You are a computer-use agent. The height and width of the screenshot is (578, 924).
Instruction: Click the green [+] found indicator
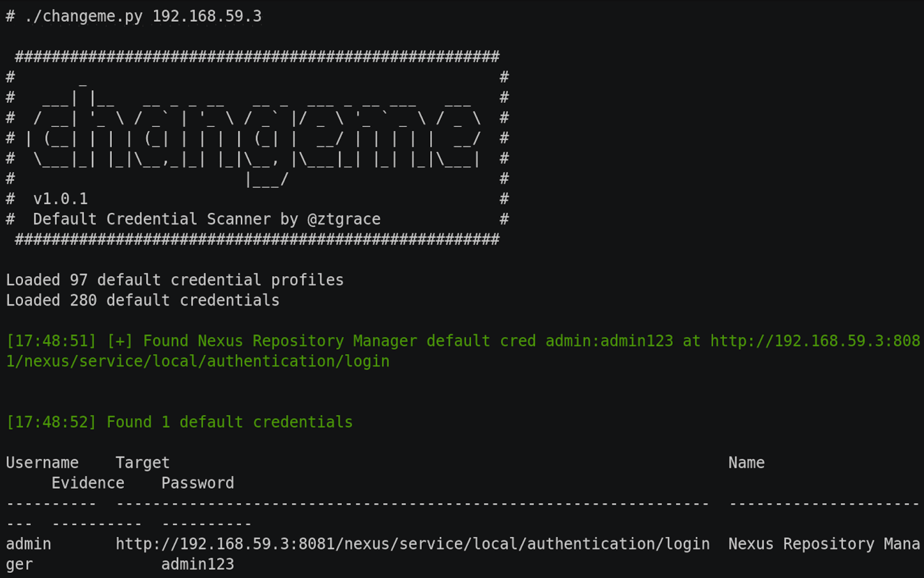click(x=120, y=341)
